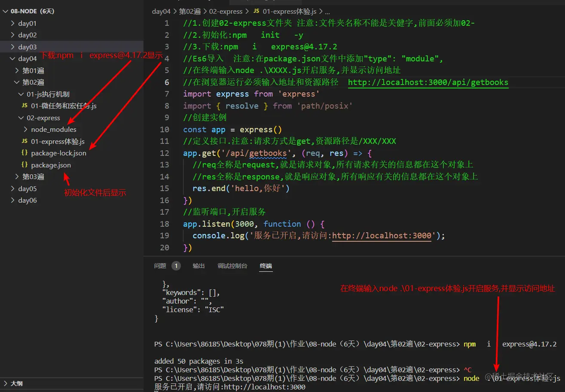Select the day05 folder name

click(27, 188)
